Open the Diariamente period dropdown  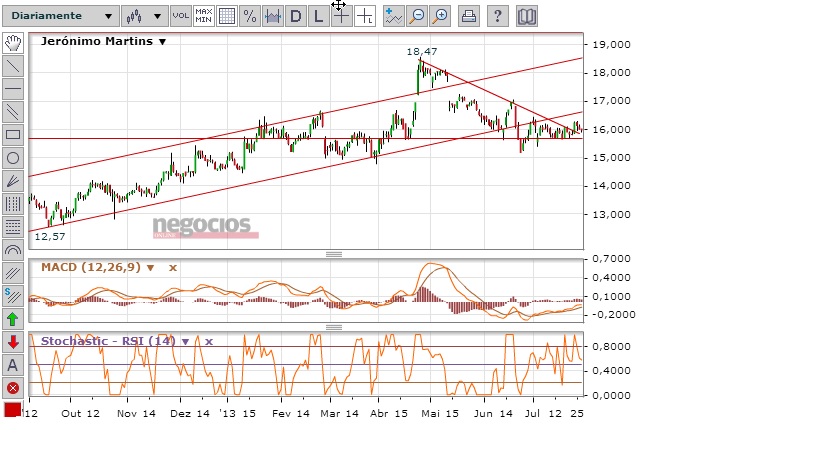point(61,16)
